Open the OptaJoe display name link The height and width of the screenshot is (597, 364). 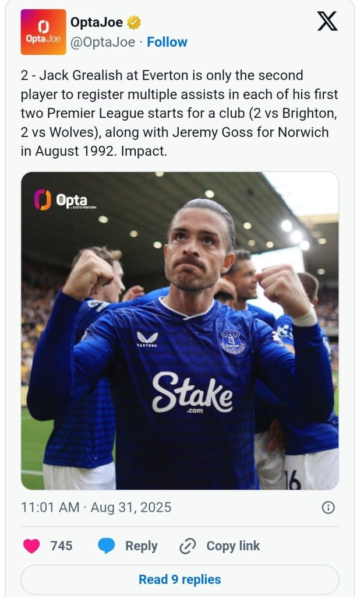click(96, 23)
